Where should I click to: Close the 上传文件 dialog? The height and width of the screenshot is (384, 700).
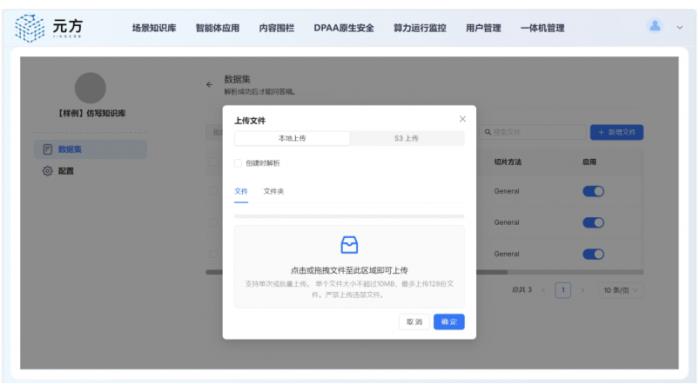tap(462, 119)
